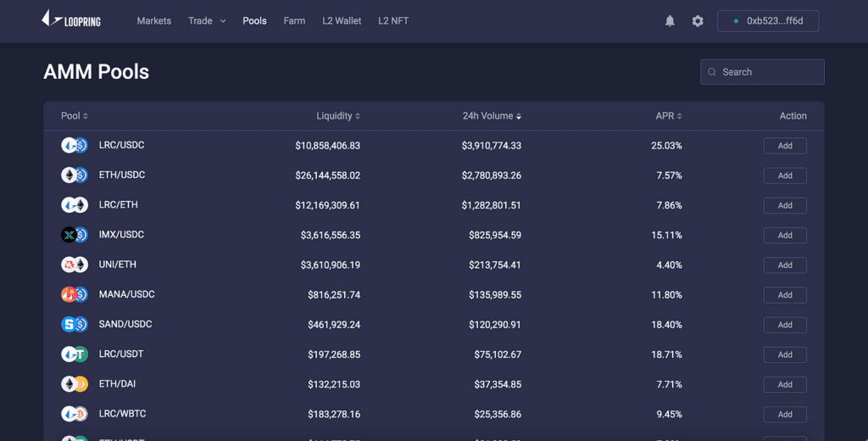Open the Farm page
The image size is (868, 441).
294,21
